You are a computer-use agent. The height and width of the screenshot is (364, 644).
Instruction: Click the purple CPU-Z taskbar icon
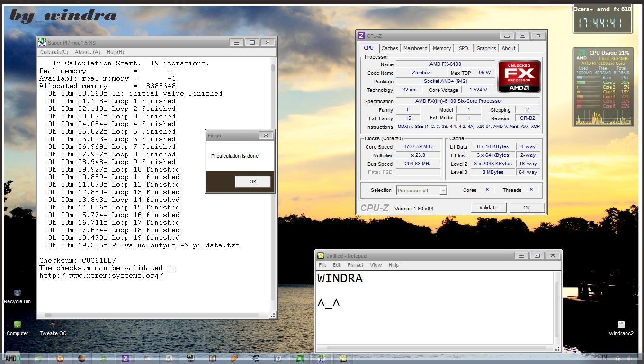click(125, 358)
